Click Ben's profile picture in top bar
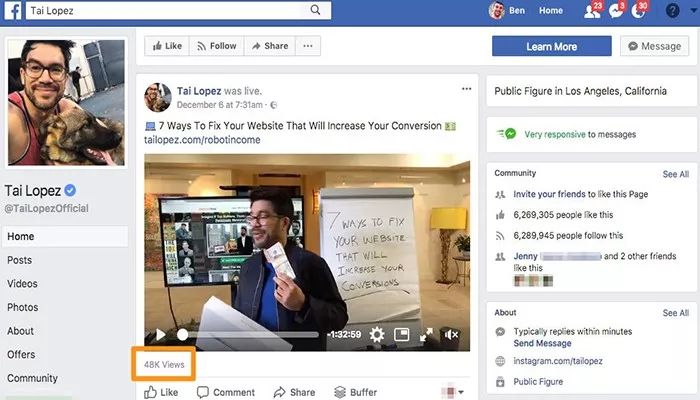 coord(496,10)
